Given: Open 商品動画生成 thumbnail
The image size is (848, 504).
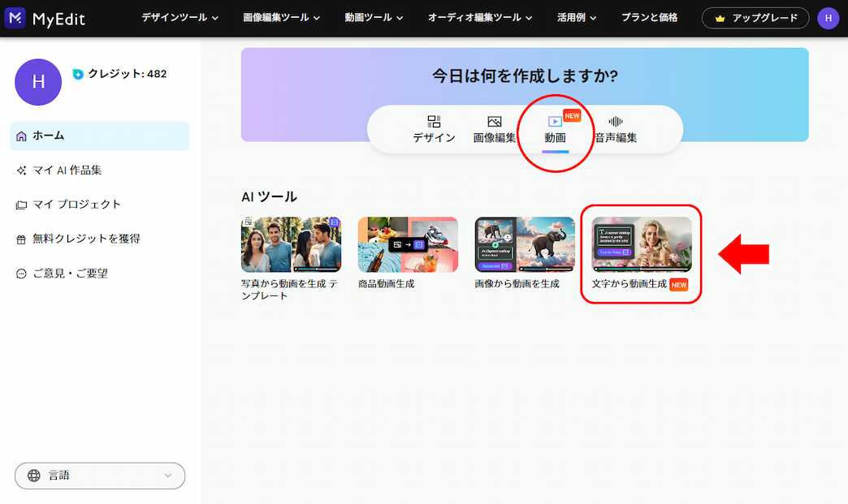Looking at the screenshot, I should 408,244.
